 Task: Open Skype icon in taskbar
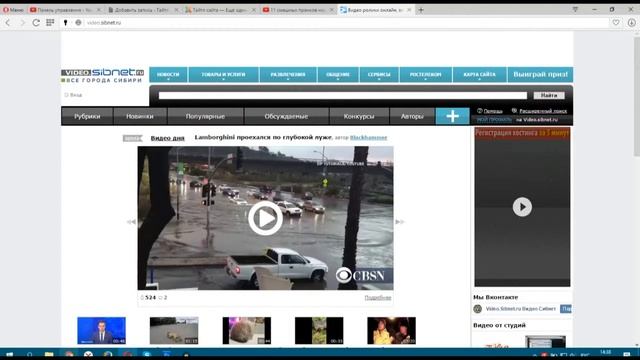click(x=147, y=354)
